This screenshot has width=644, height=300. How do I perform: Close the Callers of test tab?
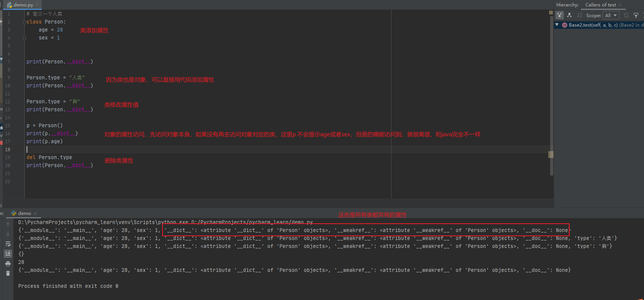coord(620,5)
